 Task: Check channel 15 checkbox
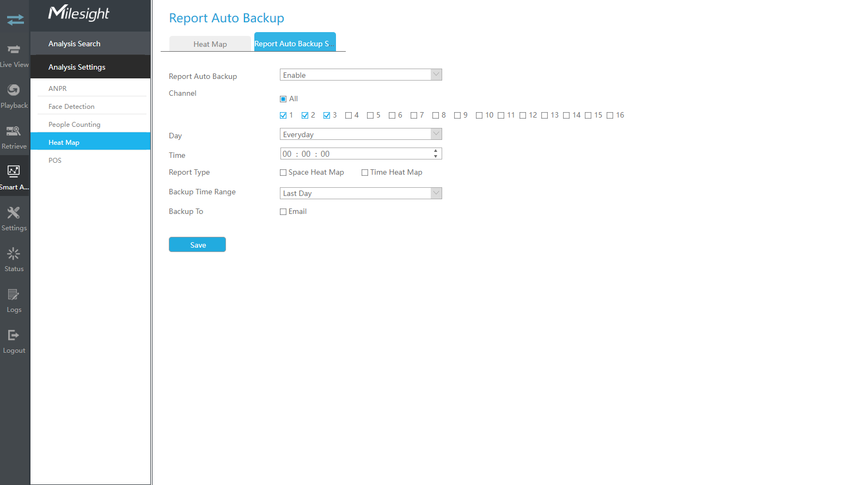[588, 115]
